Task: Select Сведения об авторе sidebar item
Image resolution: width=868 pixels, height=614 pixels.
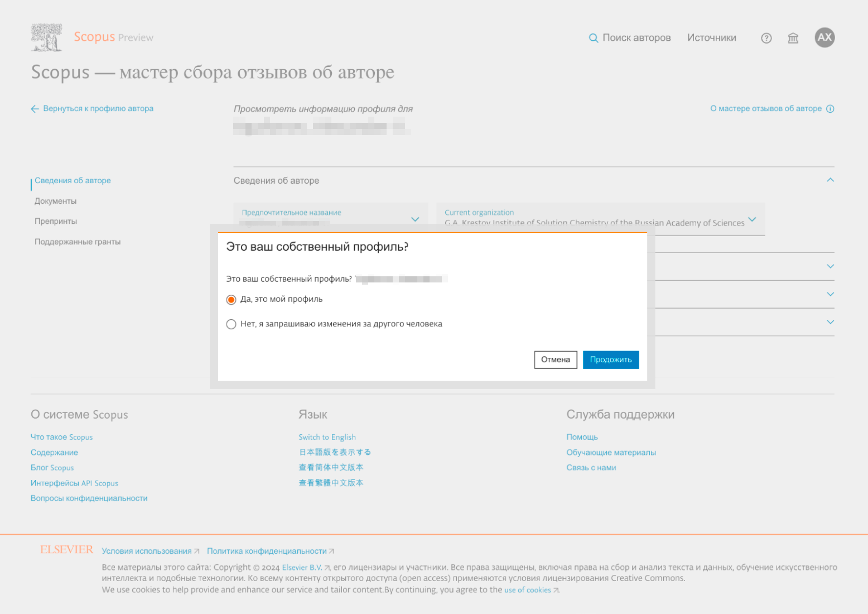Action: tap(73, 180)
